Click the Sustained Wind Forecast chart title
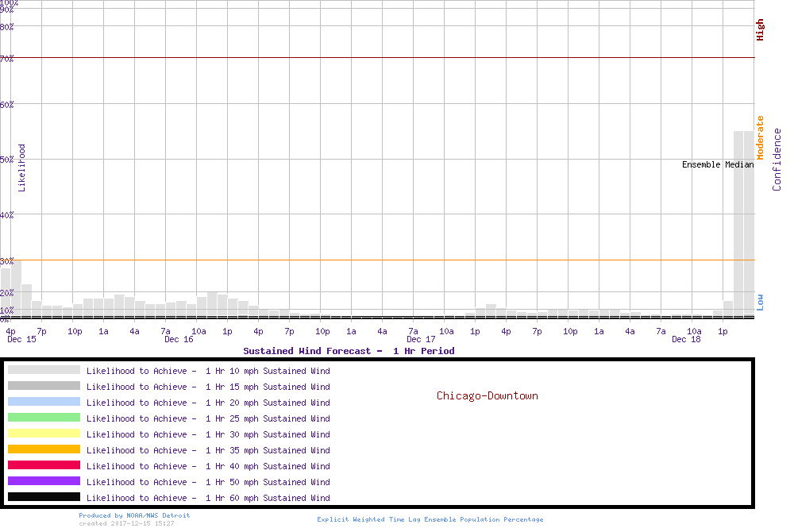This screenshot has height=532, width=794. point(349,351)
